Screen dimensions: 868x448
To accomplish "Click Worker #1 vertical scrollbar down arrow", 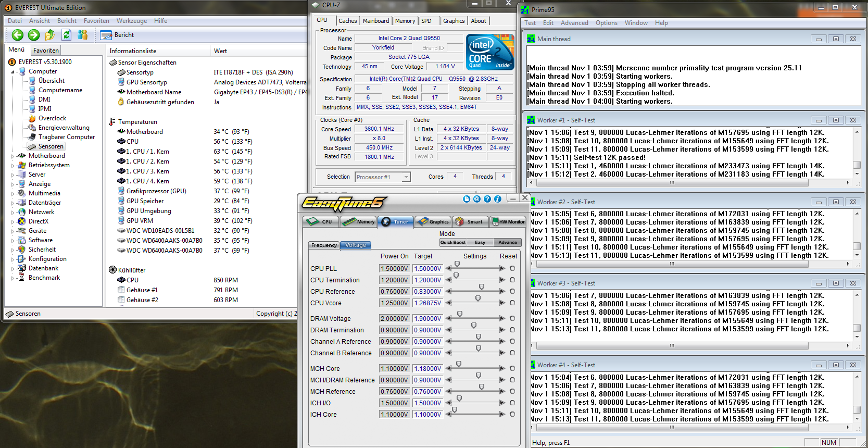I will pos(857,174).
